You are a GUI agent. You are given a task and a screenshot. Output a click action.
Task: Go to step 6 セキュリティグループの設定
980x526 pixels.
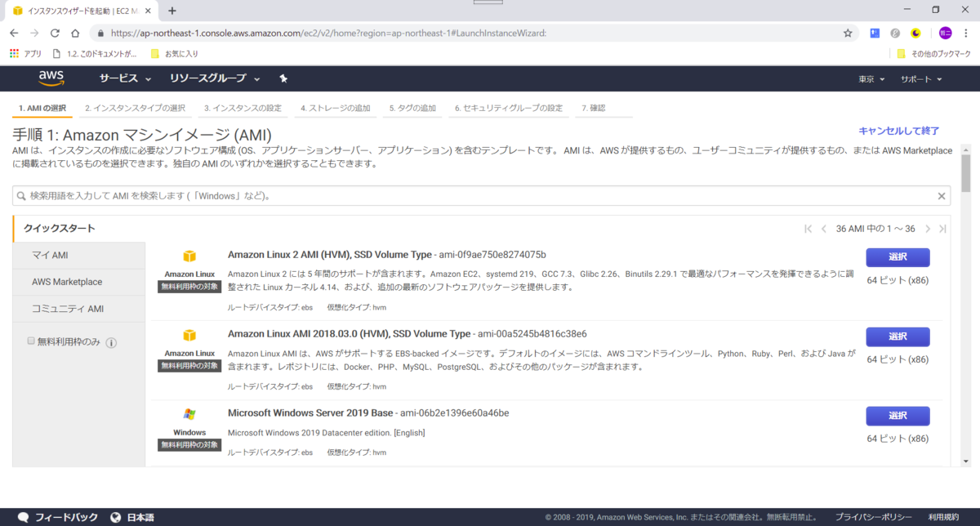pyautogui.click(x=509, y=108)
